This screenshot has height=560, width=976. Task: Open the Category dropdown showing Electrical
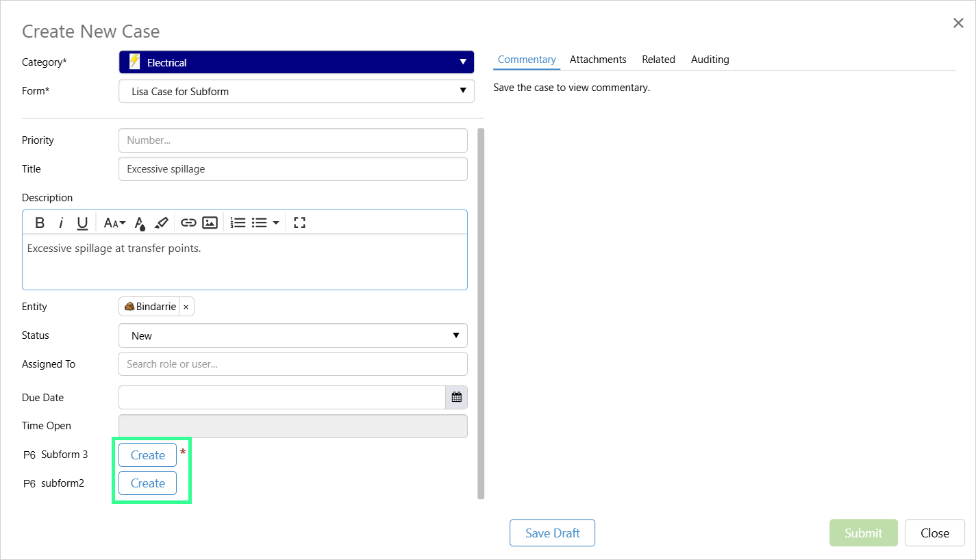click(x=296, y=62)
